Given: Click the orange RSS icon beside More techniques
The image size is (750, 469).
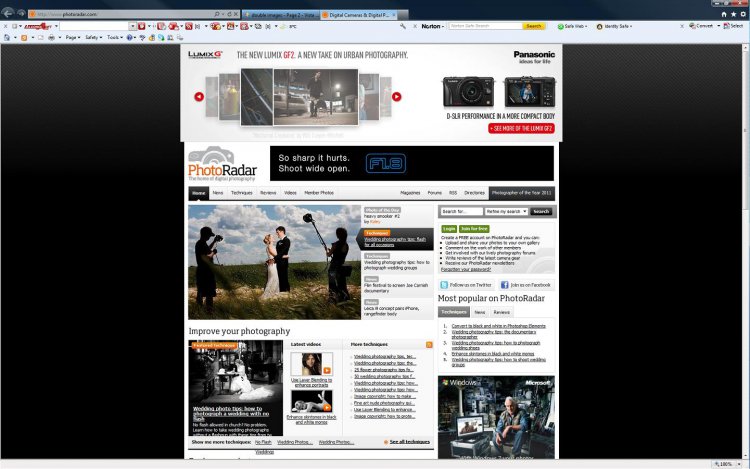Looking at the screenshot, I should 429,345.
